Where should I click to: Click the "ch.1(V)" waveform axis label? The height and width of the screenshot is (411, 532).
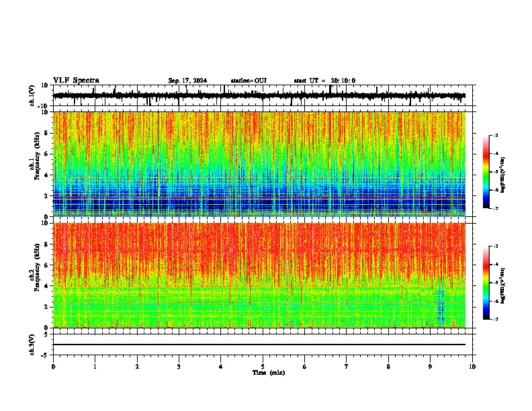coord(32,95)
